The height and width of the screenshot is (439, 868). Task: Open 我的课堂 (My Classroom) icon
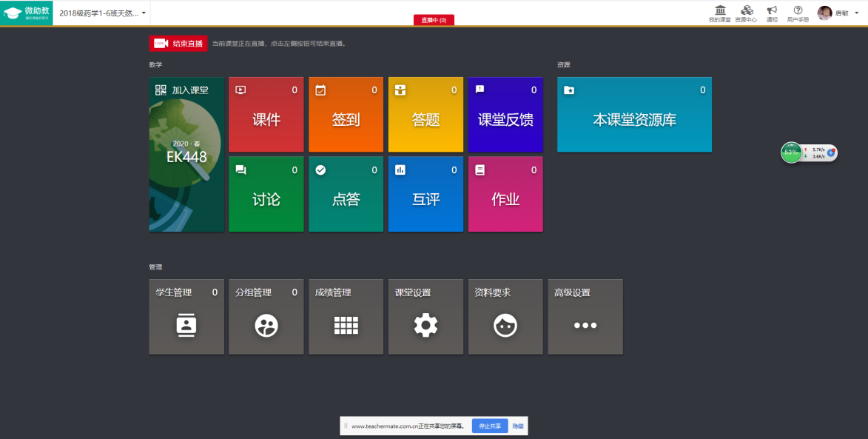tap(719, 13)
